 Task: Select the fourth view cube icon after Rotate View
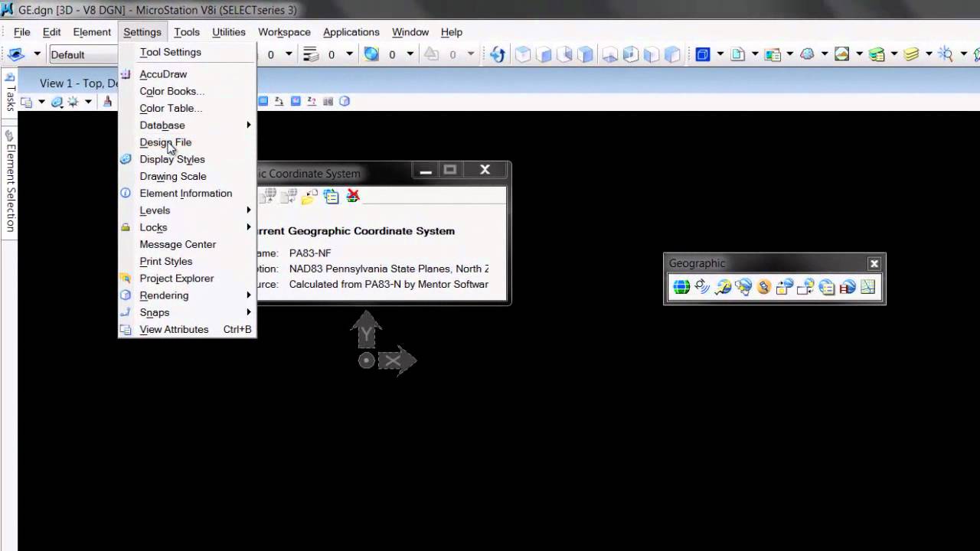click(585, 54)
